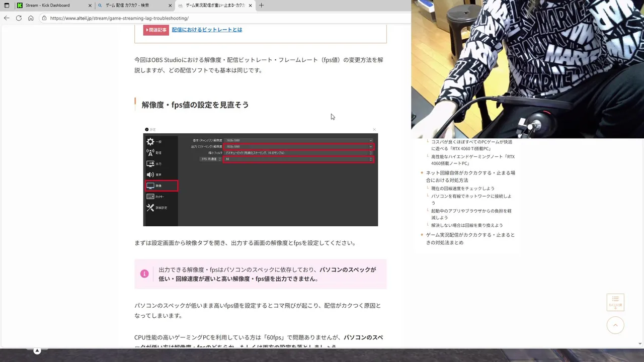Close the Stream - Kick Dashboard tab
The image size is (644, 362).
point(90,6)
